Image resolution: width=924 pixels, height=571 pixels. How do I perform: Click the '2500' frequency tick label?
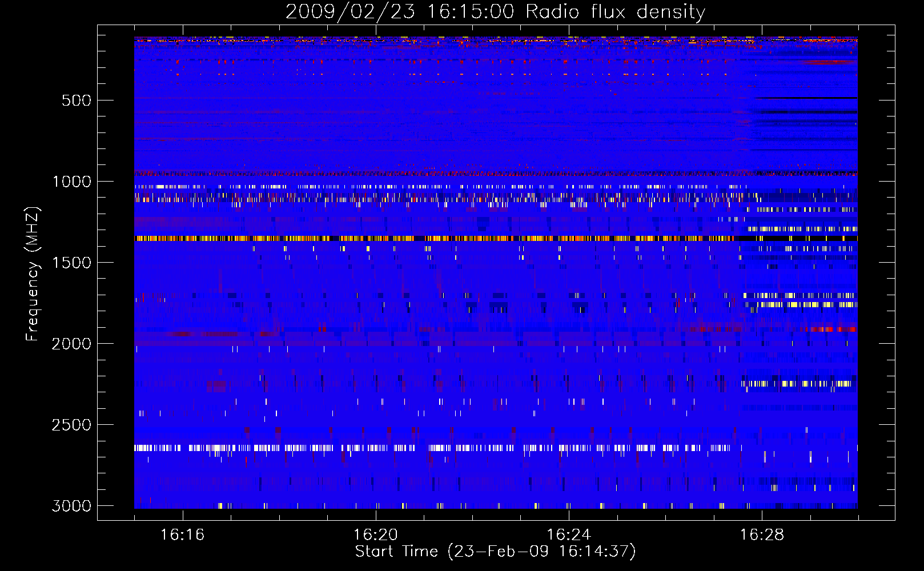[71, 425]
